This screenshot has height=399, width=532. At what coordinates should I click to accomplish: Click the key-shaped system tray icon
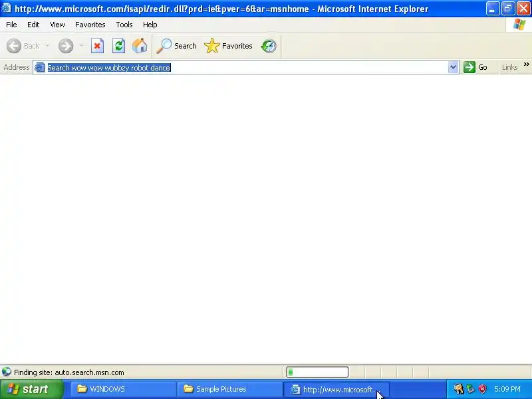click(459, 389)
